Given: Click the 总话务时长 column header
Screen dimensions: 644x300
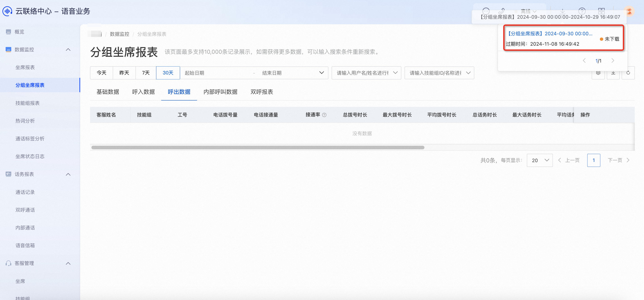Looking at the screenshot, I should tap(485, 115).
